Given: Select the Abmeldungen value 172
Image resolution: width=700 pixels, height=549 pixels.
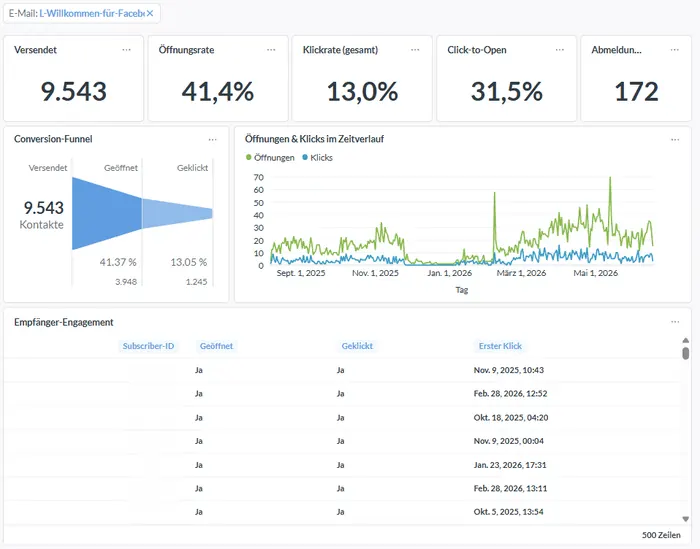Looking at the screenshot, I should coord(636,92).
